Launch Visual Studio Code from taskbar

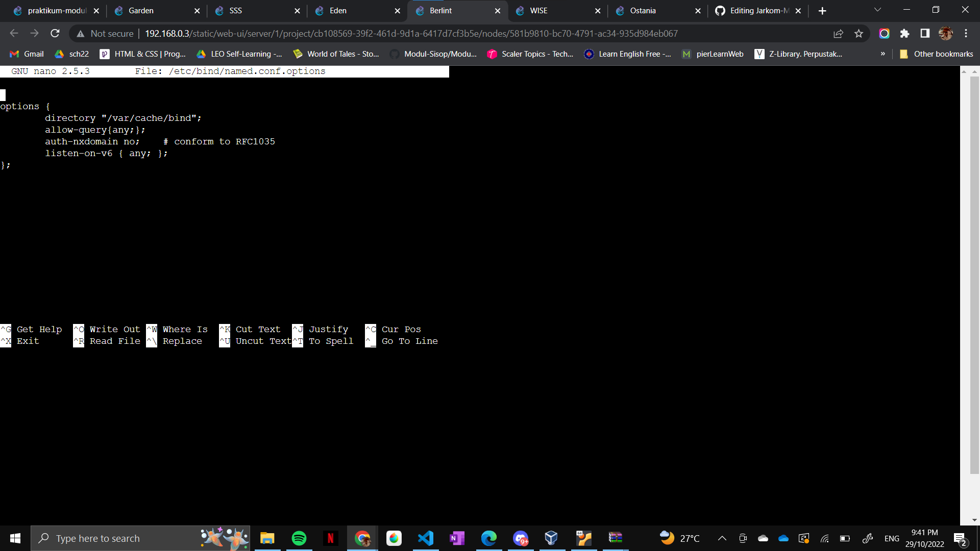pos(426,538)
